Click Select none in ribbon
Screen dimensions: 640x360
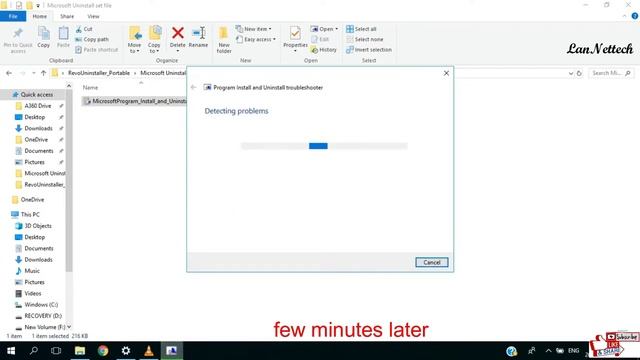coord(364,40)
